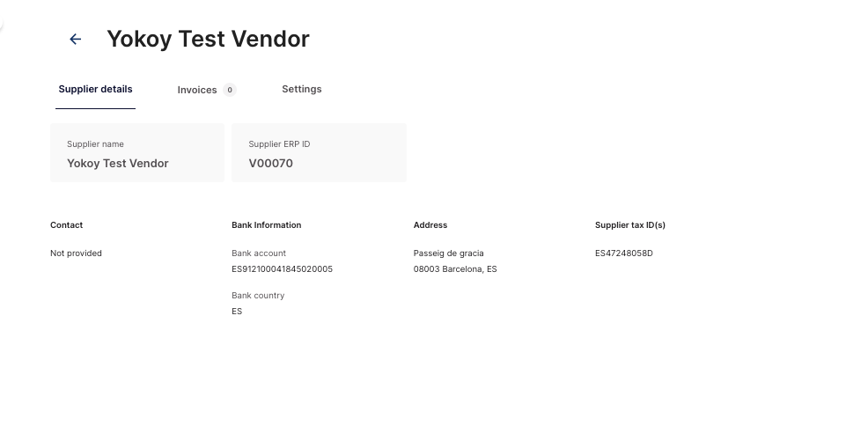This screenshot has height=448, width=868.
Task: Select the Not provided contact text
Action: 76,253
